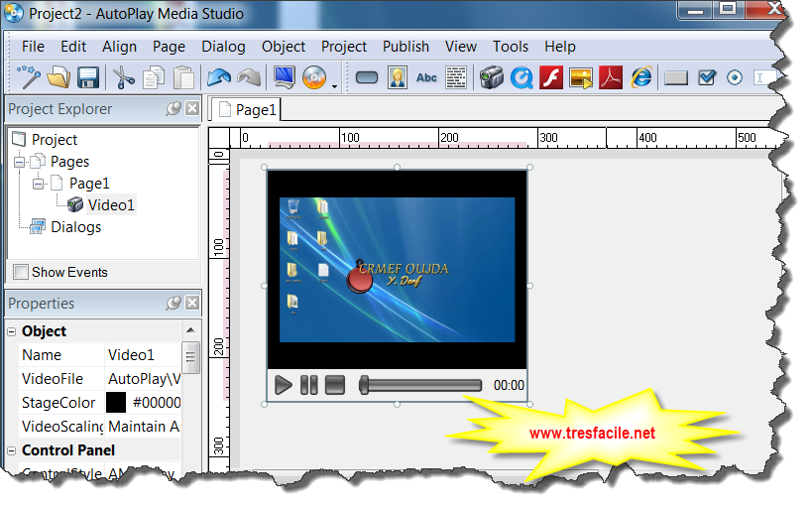This screenshot has height=508, width=812.
Task: Insert a QuickTime object
Action: [x=522, y=77]
